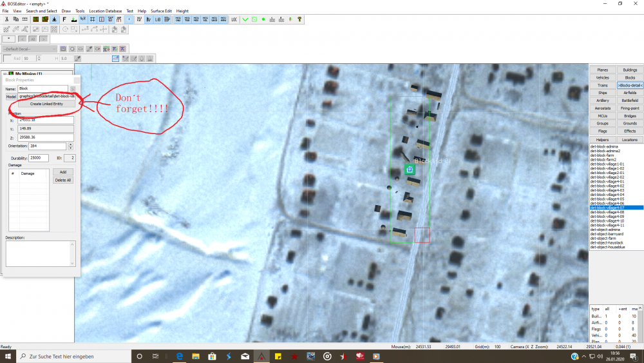The width and height of the screenshot is (644, 363).
Task: Click the Add damage button
Action: 63,172
